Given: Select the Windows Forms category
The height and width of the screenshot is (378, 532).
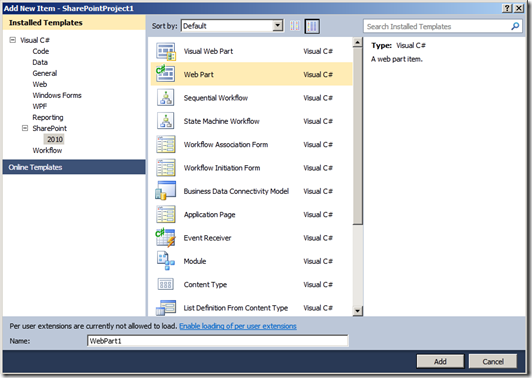Looking at the screenshot, I should (57, 95).
